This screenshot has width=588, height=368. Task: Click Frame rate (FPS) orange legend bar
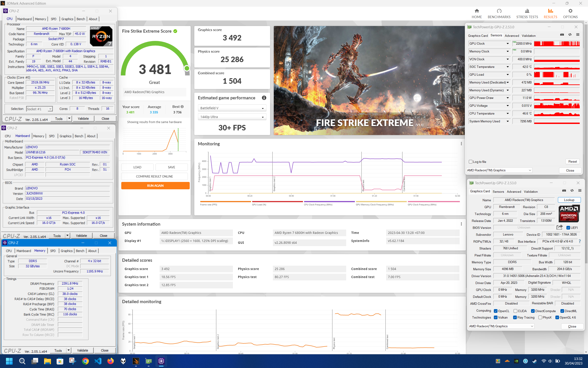click(x=226, y=201)
